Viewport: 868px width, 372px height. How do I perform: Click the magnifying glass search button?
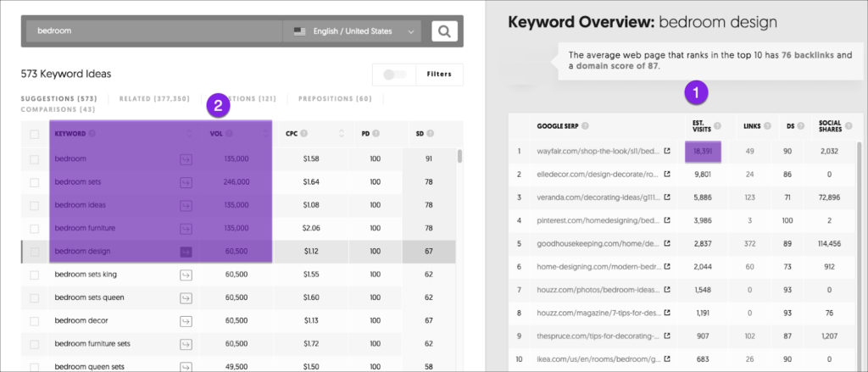pyautogui.click(x=444, y=31)
